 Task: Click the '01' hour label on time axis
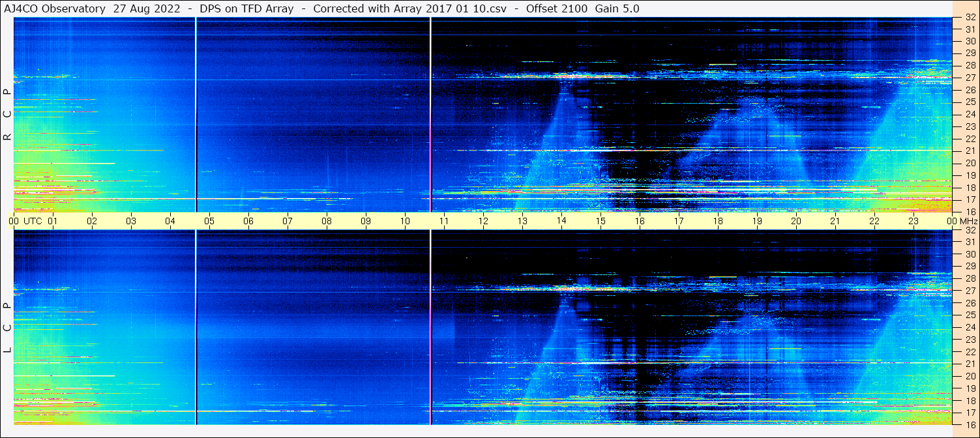53,221
